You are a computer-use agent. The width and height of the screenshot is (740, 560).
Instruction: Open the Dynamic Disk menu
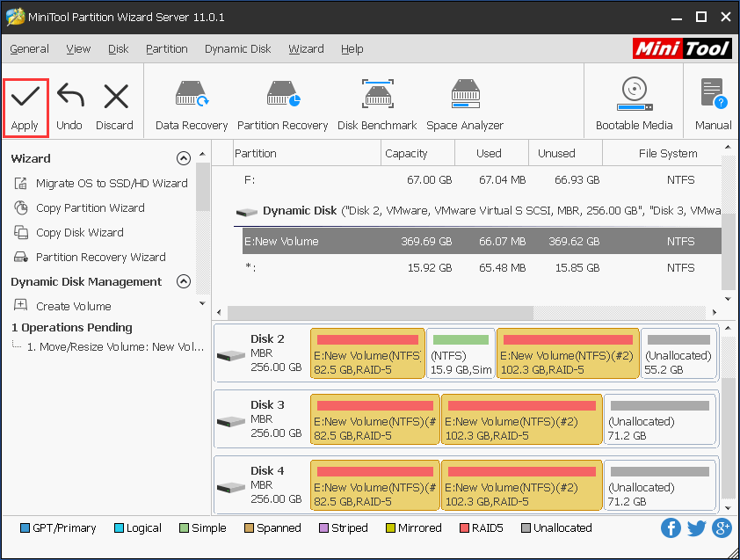[237, 49]
